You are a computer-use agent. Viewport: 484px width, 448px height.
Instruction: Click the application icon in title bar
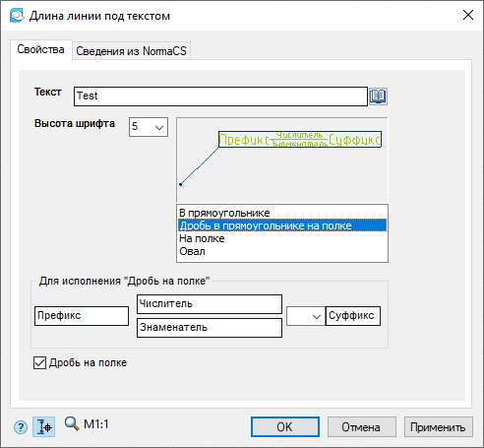(x=17, y=16)
